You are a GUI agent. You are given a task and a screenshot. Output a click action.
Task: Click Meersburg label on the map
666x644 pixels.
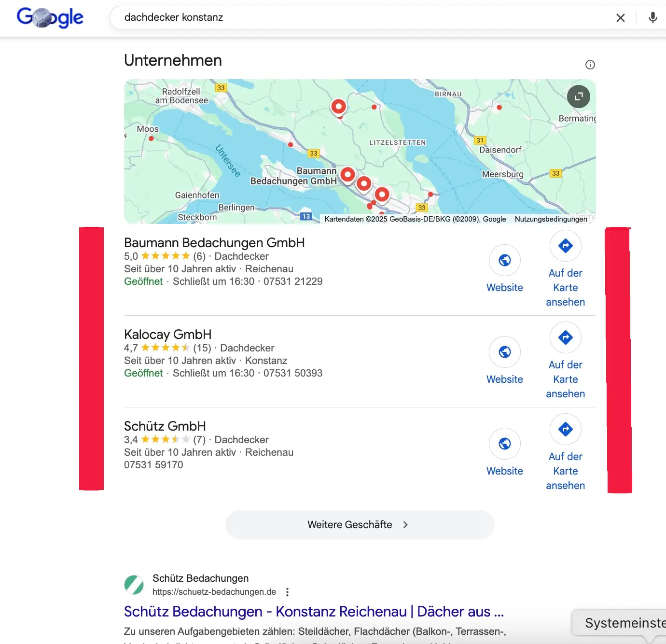502,174
